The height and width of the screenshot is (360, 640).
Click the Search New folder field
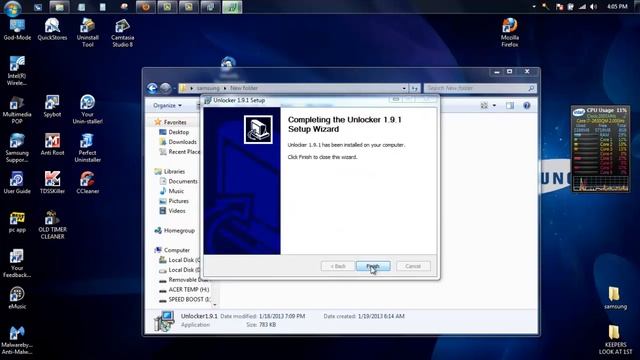pos(480,88)
